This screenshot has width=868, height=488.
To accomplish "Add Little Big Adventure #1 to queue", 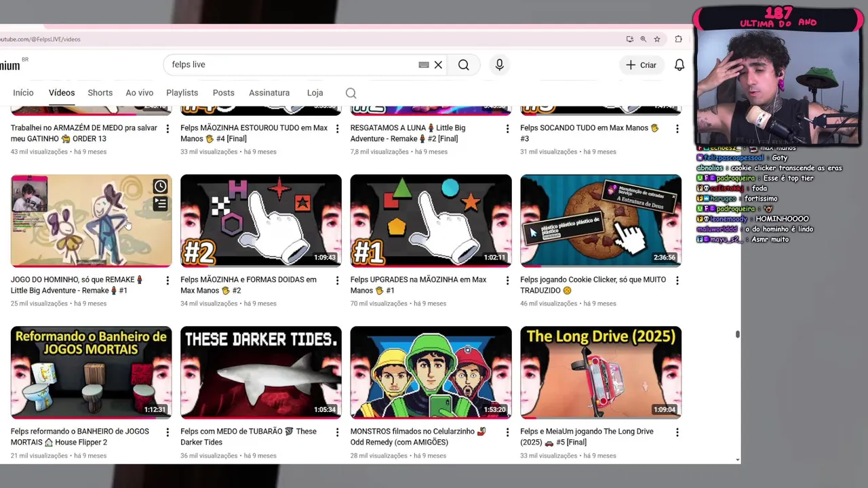I will click(160, 203).
